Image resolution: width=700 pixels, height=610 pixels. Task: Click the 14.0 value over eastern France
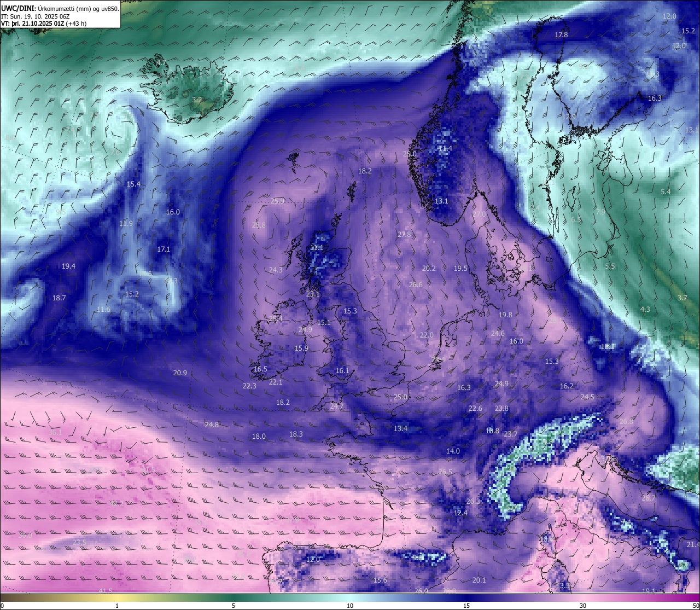[453, 451]
